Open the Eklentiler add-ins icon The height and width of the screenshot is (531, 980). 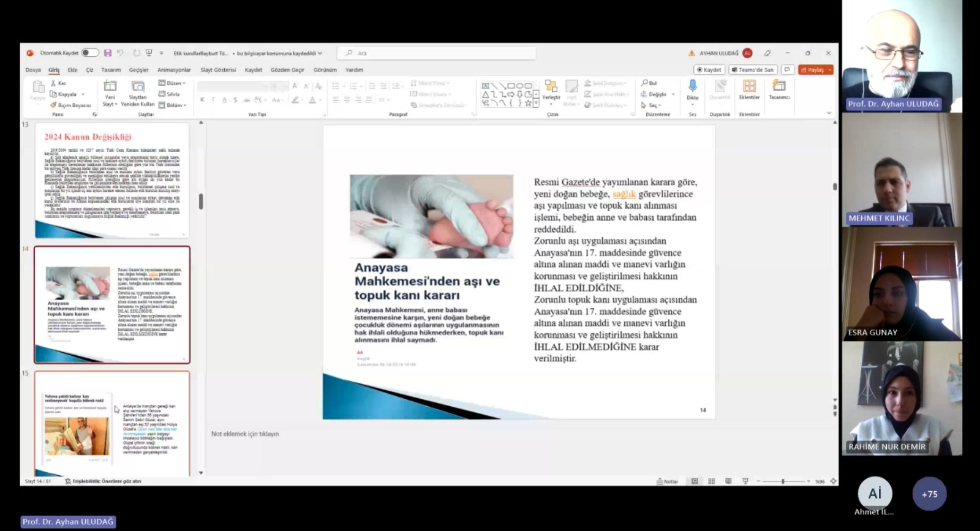pos(749,87)
